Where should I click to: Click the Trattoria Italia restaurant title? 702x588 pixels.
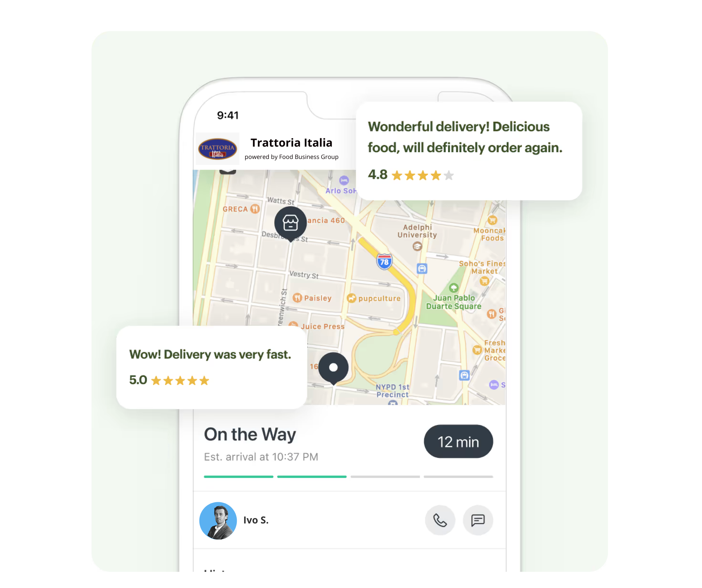[x=291, y=143]
